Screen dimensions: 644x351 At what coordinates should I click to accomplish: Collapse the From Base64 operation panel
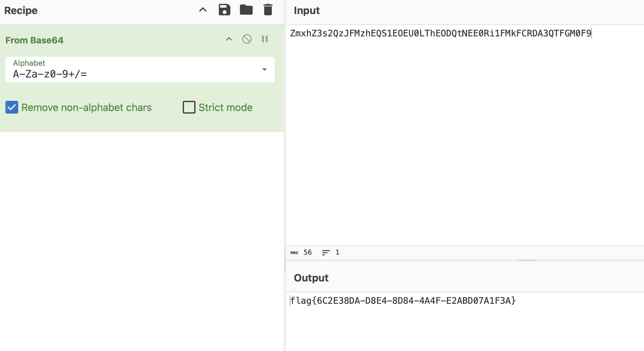(x=229, y=39)
